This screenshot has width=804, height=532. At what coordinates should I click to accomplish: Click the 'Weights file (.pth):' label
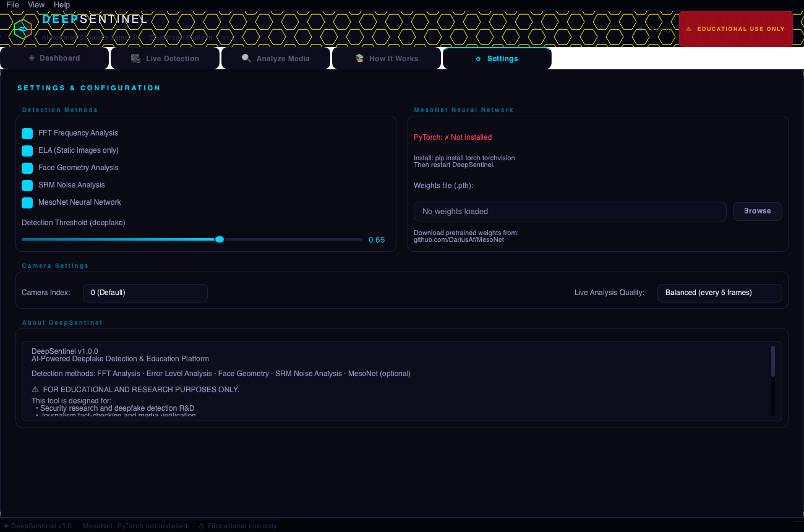tap(443, 186)
